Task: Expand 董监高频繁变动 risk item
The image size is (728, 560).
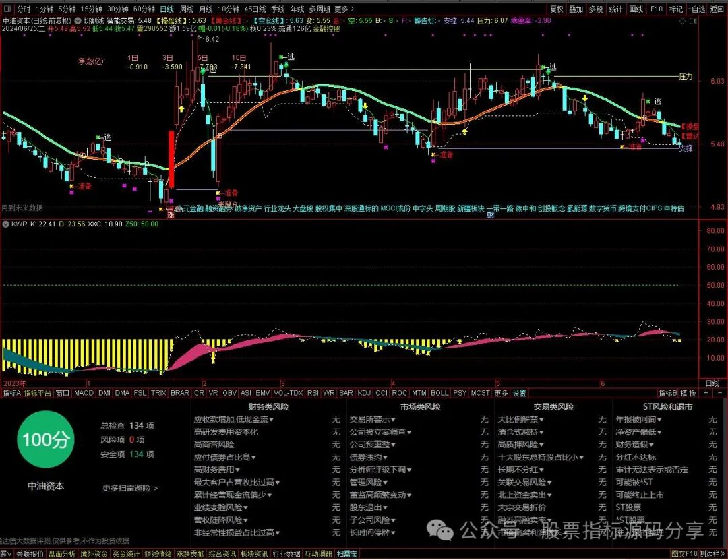Action: point(380,495)
